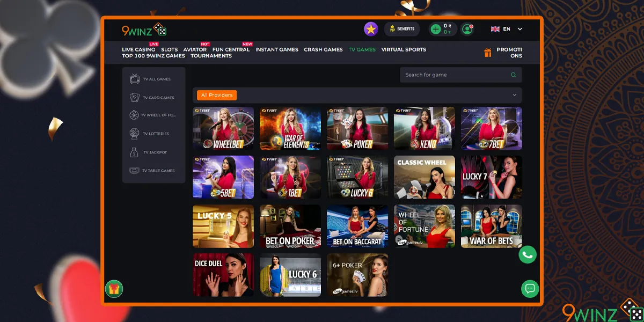Open the Crash Games menu item

[x=323, y=49]
